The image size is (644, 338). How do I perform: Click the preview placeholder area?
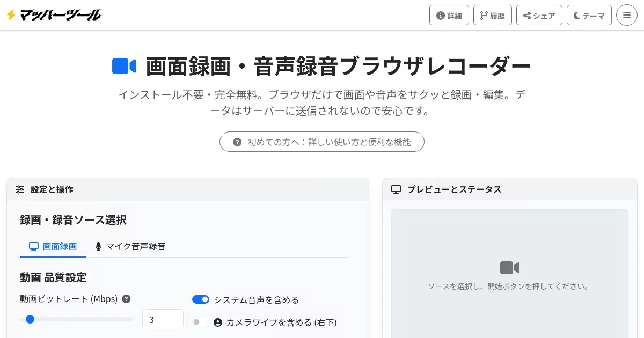tap(509, 311)
